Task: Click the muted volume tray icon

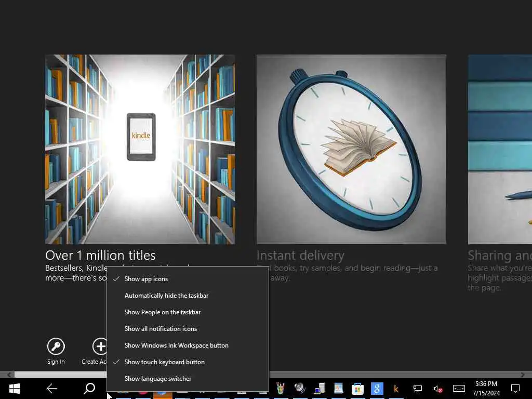Action: [x=437, y=389]
